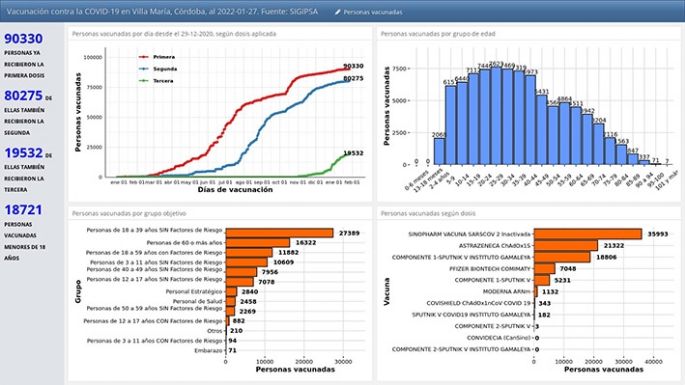The image size is (685, 385).
Task: Click the Otros label
Action: click(214, 331)
